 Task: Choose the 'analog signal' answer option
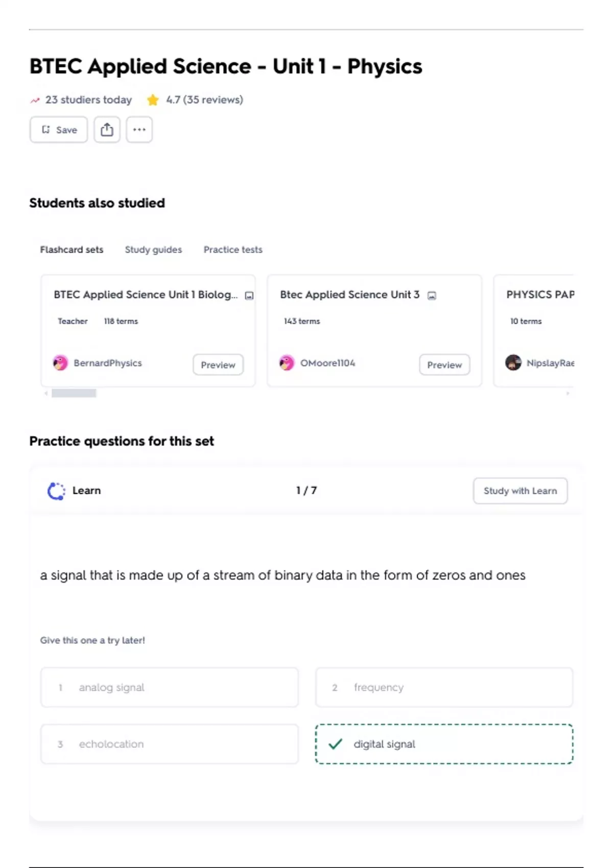pyautogui.click(x=170, y=687)
